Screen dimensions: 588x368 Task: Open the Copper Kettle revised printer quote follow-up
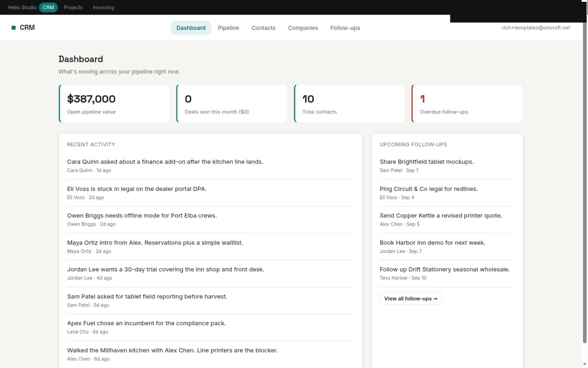pos(447,220)
